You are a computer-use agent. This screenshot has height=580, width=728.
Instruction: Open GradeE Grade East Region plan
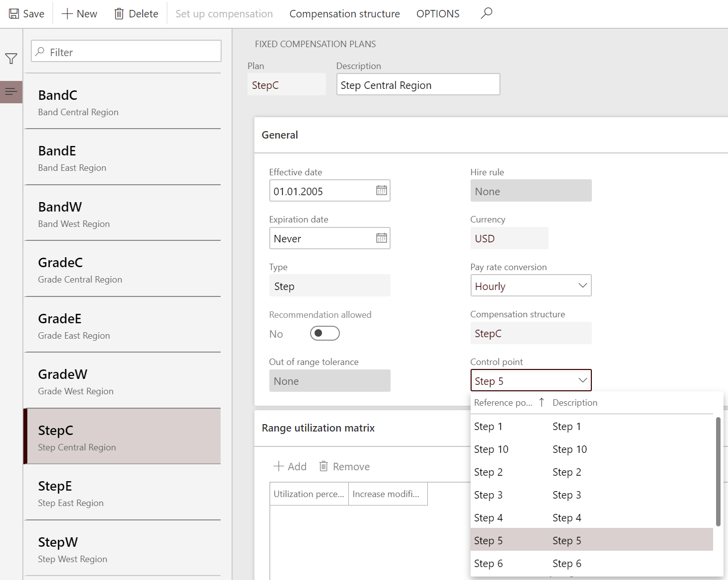point(122,325)
